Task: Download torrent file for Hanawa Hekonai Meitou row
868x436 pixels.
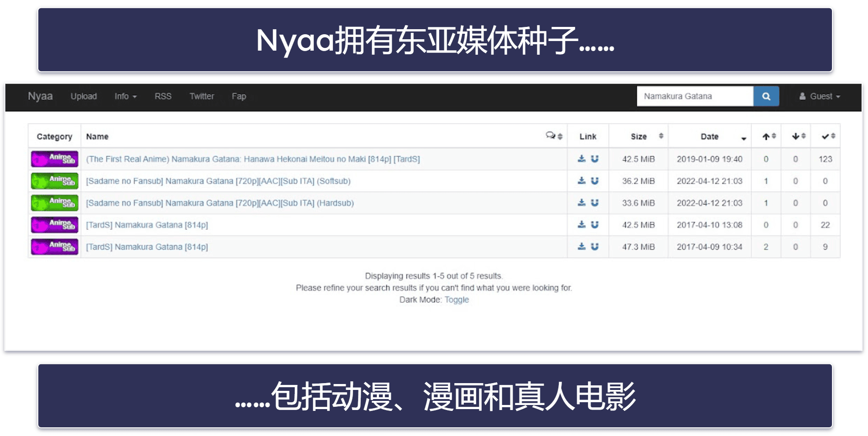Action: [582, 159]
